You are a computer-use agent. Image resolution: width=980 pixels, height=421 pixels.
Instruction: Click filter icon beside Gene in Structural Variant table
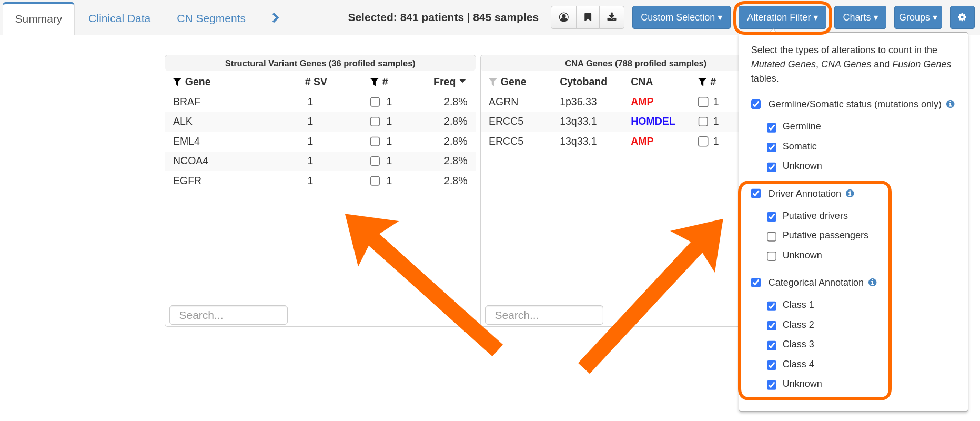(x=177, y=82)
